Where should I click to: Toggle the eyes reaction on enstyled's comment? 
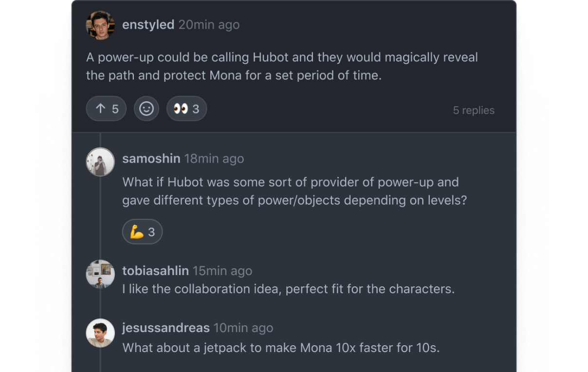click(186, 109)
